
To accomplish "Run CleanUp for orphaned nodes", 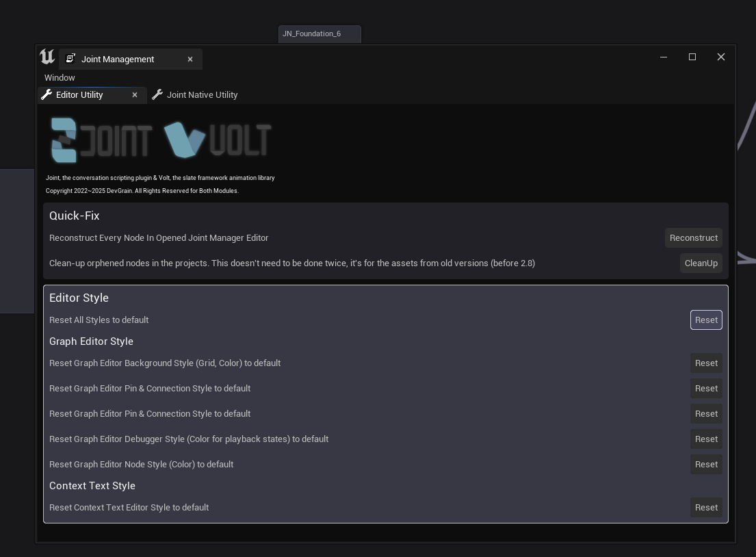I will [701, 263].
